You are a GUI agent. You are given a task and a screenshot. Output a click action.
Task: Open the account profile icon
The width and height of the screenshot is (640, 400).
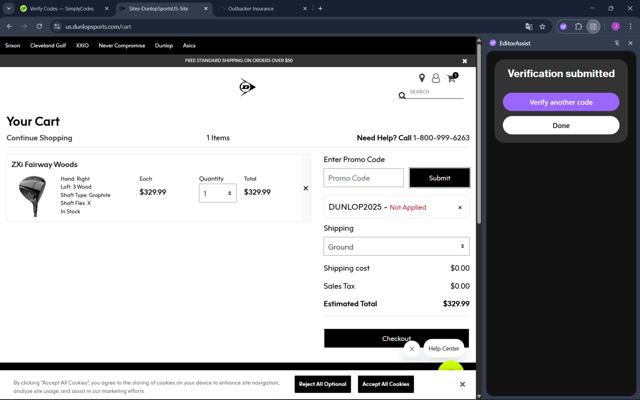point(436,78)
